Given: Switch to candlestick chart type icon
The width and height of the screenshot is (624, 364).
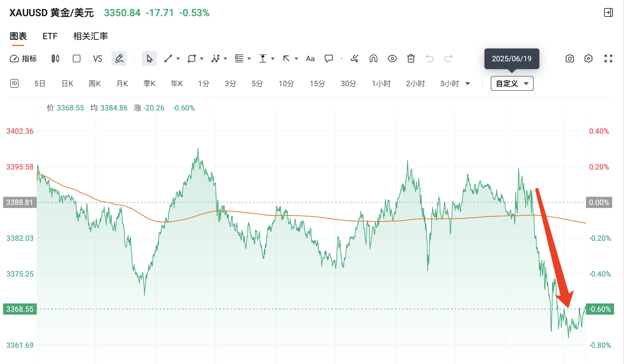Looking at the screenshot, I should [55, 58].
